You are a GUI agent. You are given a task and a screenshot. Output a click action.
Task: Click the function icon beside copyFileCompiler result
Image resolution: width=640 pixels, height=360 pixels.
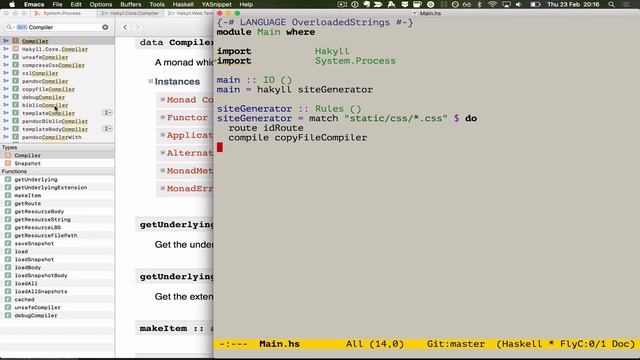tap(16, 89)
